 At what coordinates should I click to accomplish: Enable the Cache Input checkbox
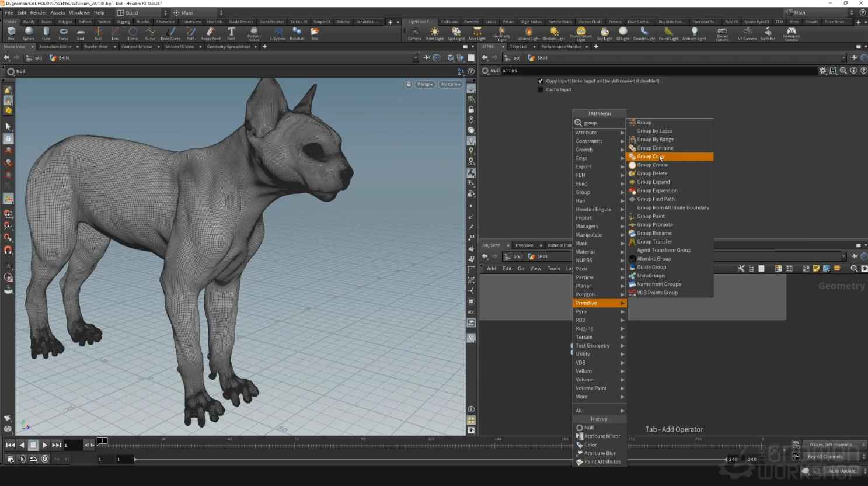coord(541,89)
